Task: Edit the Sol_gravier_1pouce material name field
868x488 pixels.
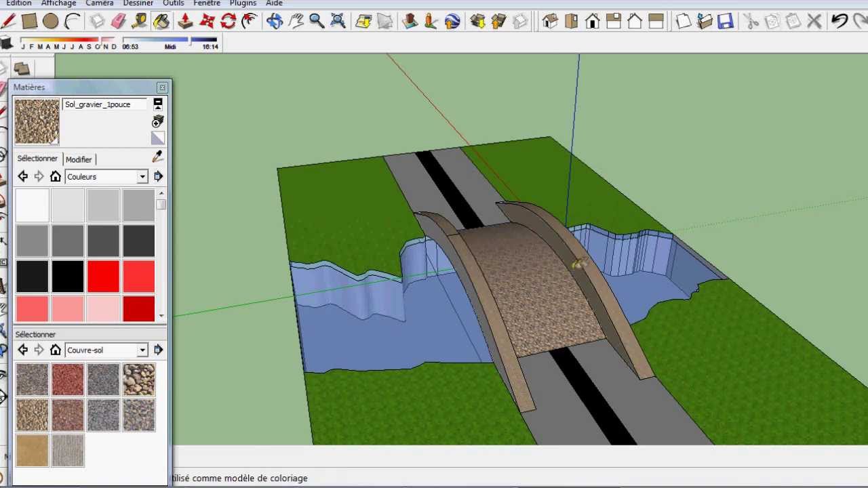Action: coord(105,104)
